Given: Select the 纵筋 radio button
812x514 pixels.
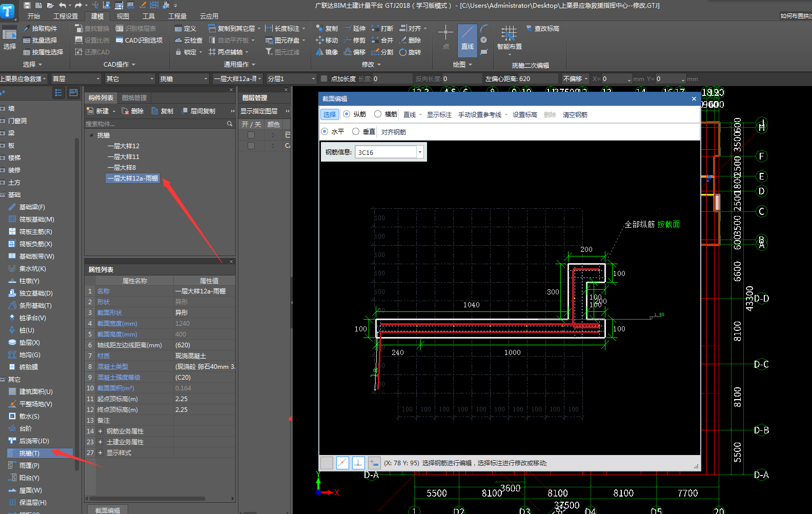Looking at the screenshot, I should coord(347,114).
